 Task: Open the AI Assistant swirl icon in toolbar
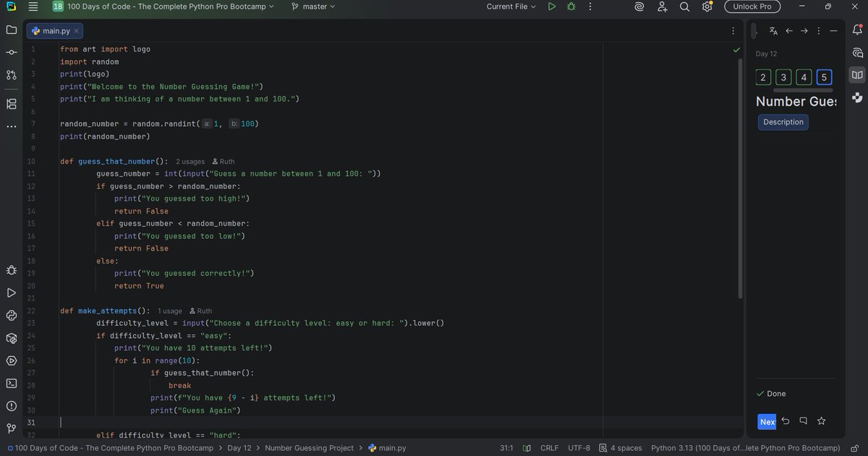639,7
